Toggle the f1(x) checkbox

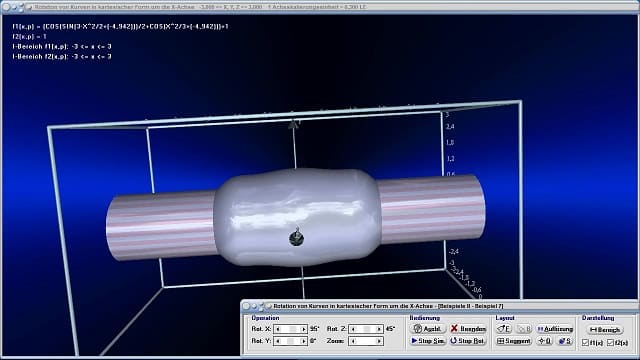point(585,343)
